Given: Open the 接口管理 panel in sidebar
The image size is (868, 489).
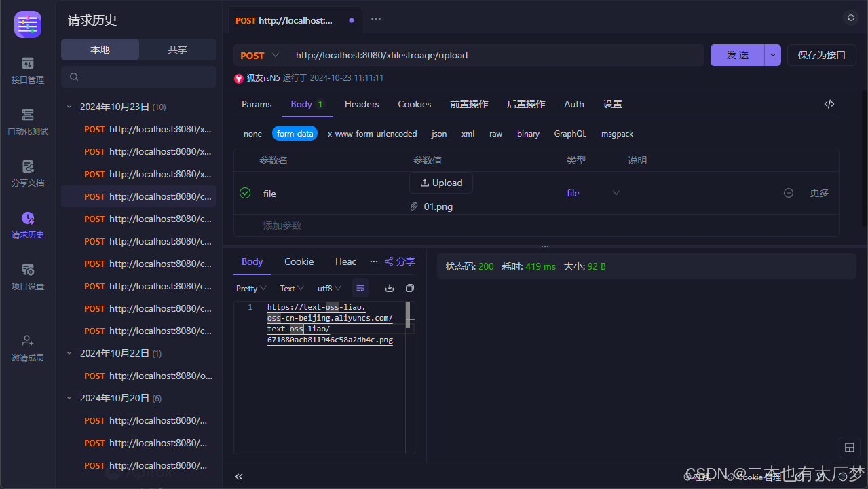Looking at the screenshot, I should (x=27, y=71).
